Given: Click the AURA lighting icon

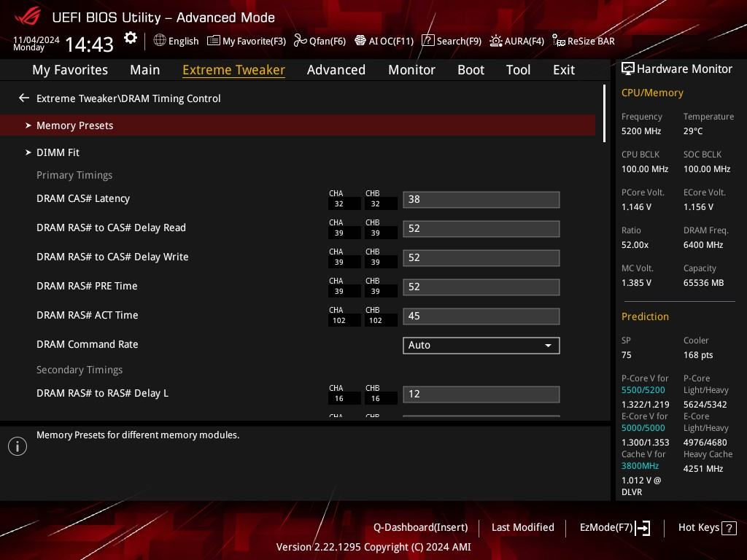Looking at the screenshot, I should [x=496, y=41].
